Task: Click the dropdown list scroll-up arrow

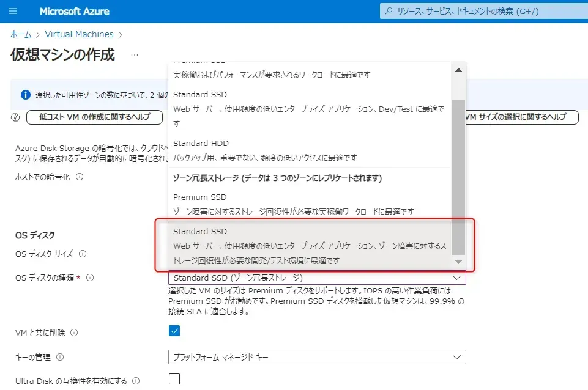Action: pyautogui.click(x=458, y=70)
